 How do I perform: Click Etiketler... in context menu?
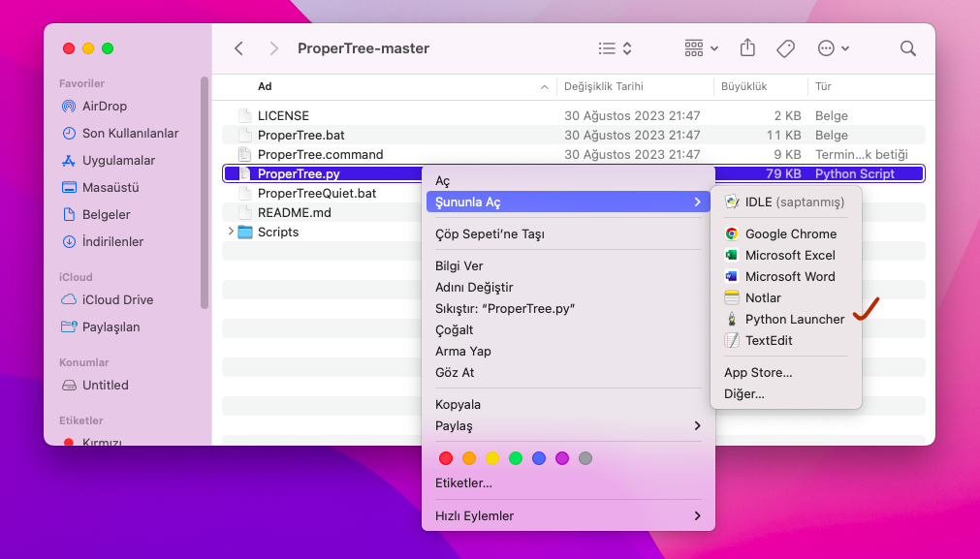[x=463, y=482]
